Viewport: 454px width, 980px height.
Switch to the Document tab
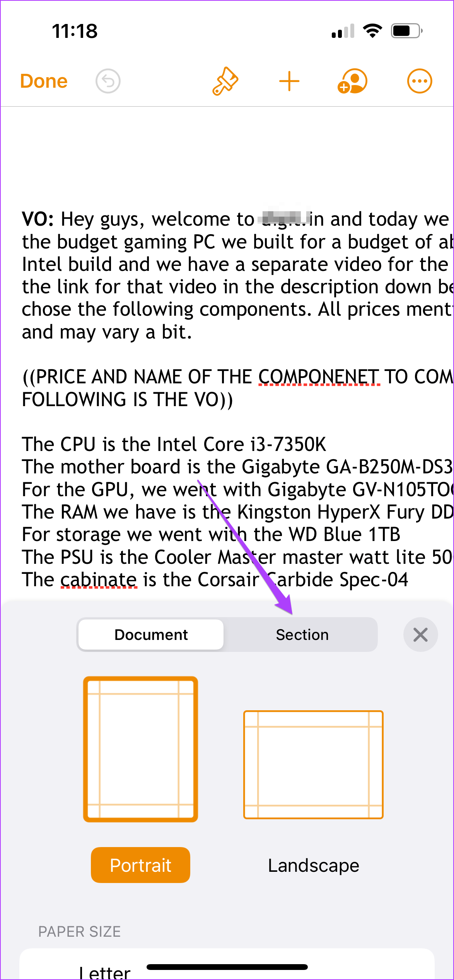(x=151, y=635)
